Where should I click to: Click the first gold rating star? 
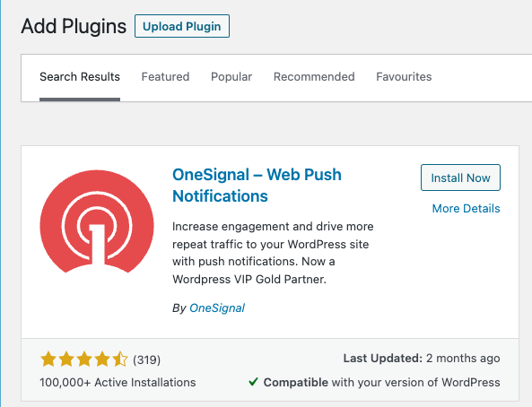click(x=48, y=359)
